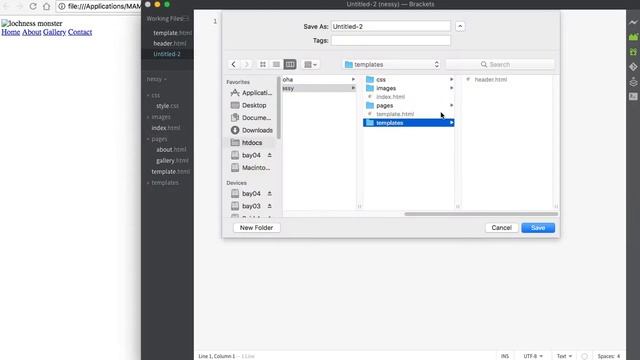Cancel the save dialog
The height and width of the screenshot is (360, 640).
pos(502,228)
